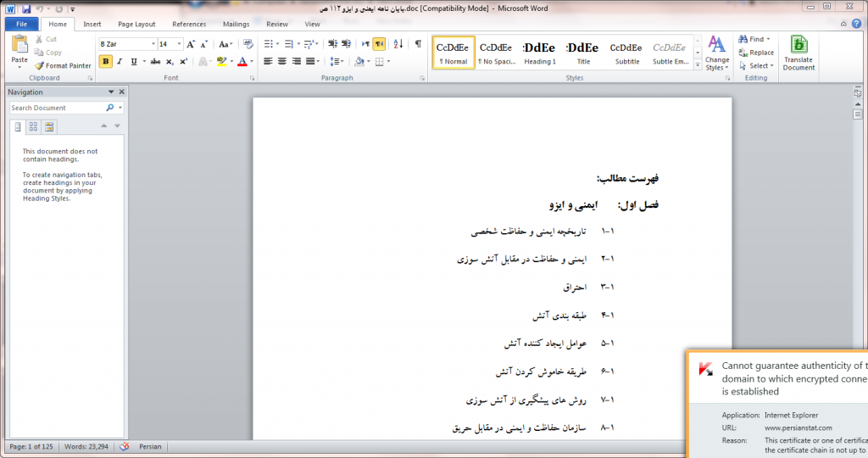Click in the Search Document field
This screenshot has height=458, width=868.
tap(58, 109)
